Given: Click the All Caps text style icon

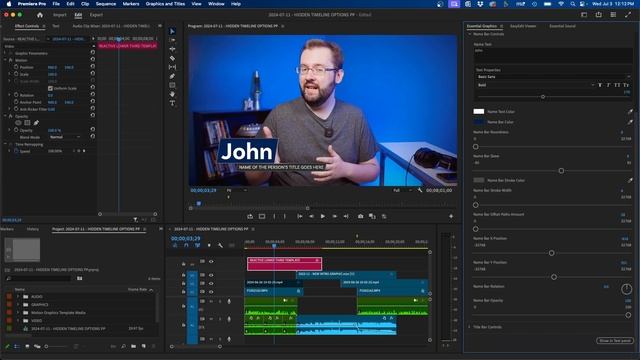Looking at the screenshot, I should point(617,85).
